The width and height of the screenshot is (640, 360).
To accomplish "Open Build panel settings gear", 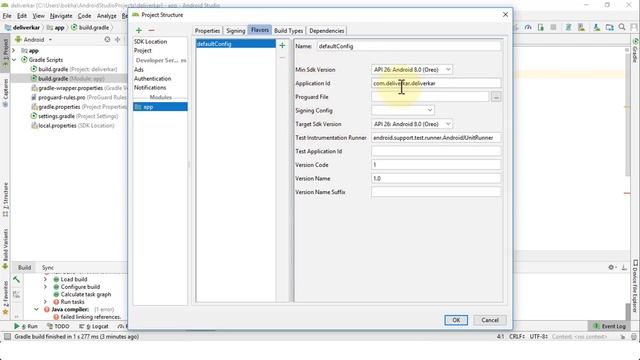I will point(611,267).
